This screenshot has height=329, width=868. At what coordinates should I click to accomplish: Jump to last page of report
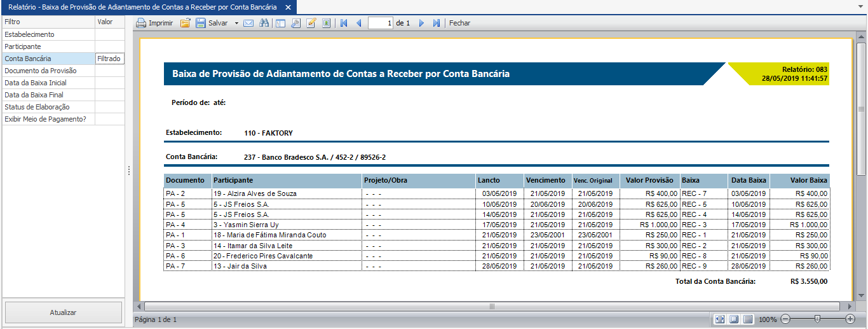[437, 23]
